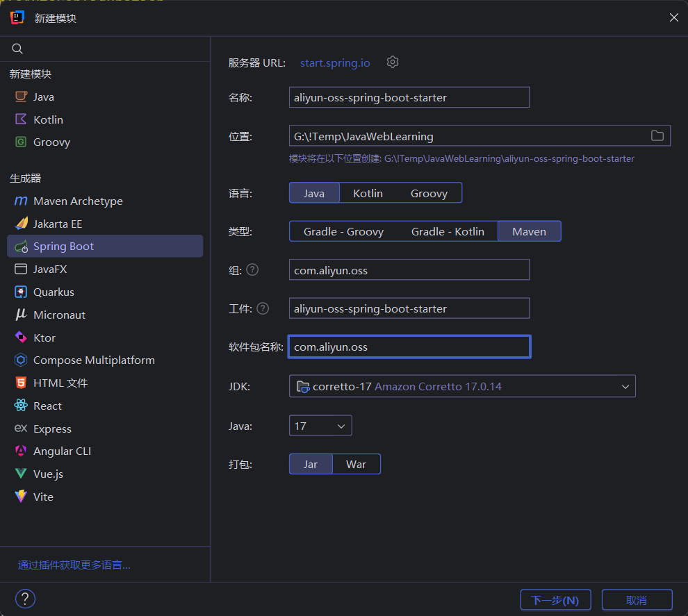688x616 pixels.
Task: Expand the Java version 17 dropdown
Action: 320,426
